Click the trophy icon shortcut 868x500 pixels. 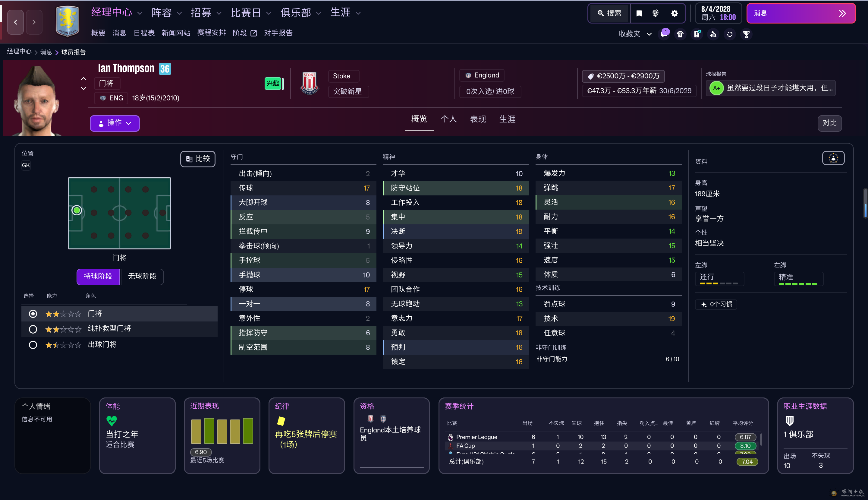(x=746, y=34)
